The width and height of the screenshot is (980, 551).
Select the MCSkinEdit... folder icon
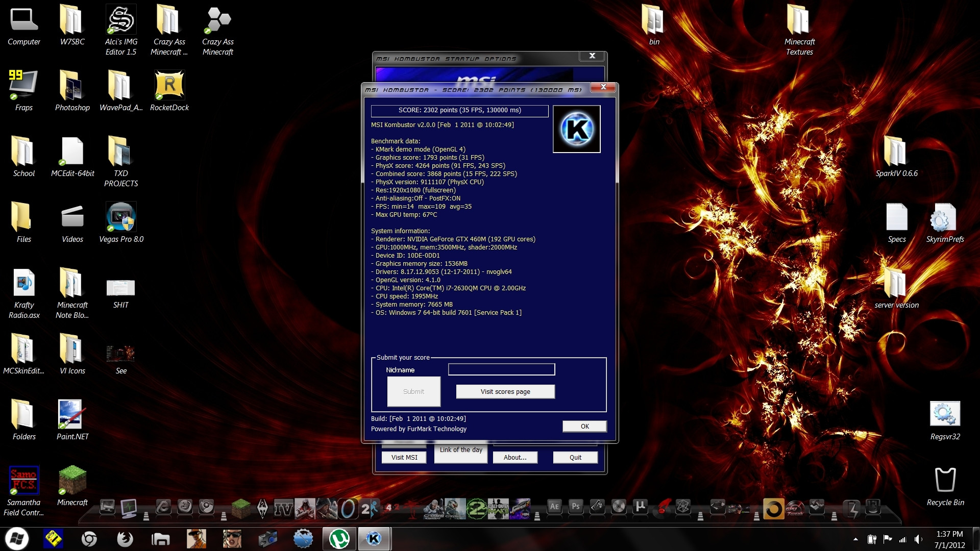point(24,354)
